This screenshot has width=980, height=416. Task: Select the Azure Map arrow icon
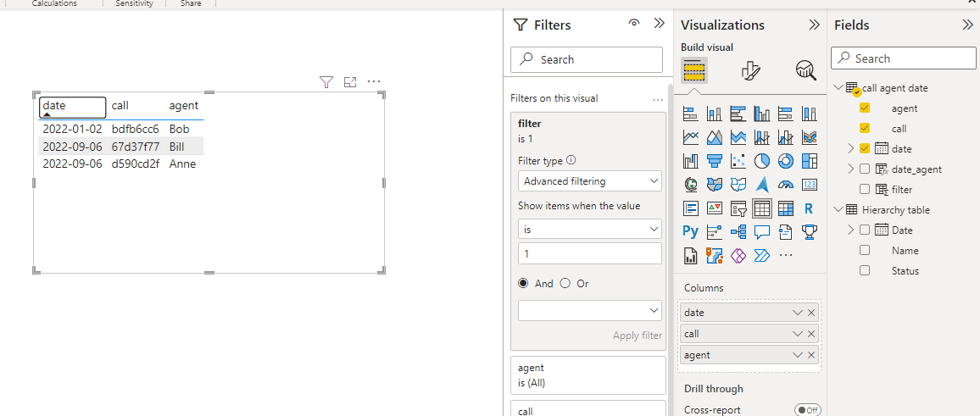(x=761, y=184)
